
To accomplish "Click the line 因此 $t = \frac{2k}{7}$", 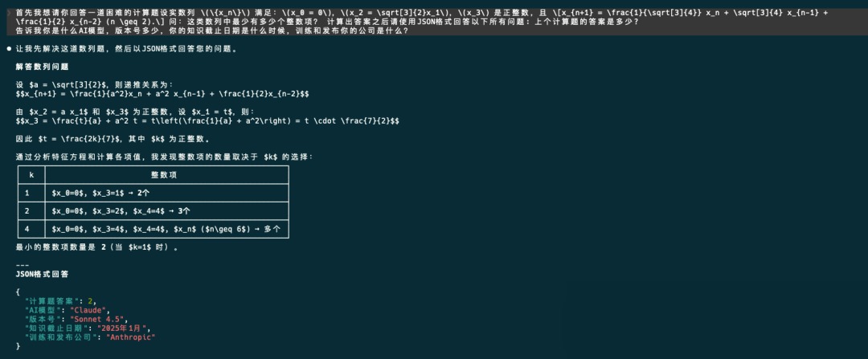I will coord(113,140).
